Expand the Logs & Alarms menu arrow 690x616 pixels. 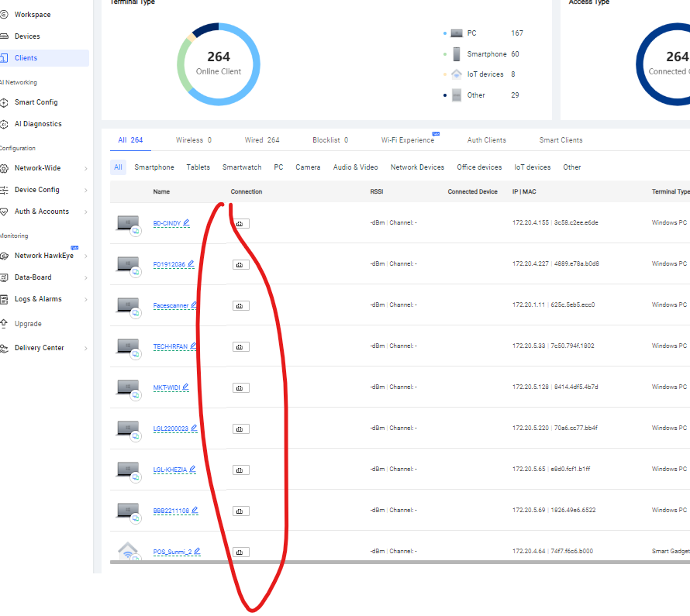pyautogui.click(x=86, y=299)
